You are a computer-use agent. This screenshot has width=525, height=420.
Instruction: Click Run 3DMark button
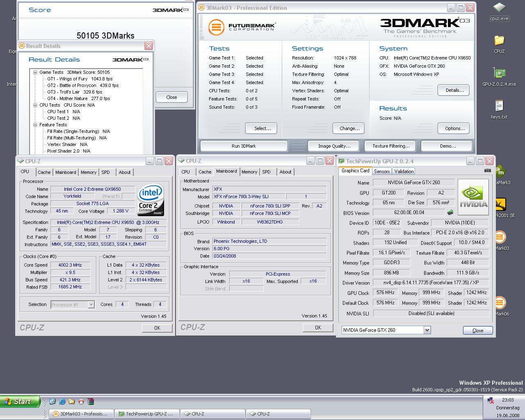pos(244,146)
